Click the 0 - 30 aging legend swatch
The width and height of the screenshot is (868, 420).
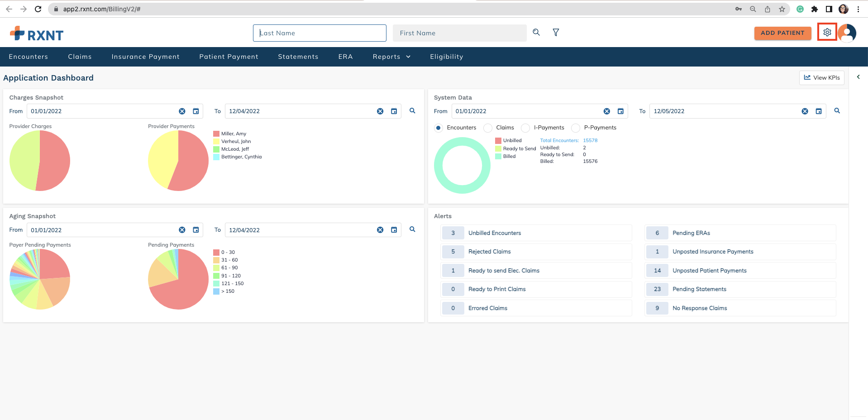(216, 252)
